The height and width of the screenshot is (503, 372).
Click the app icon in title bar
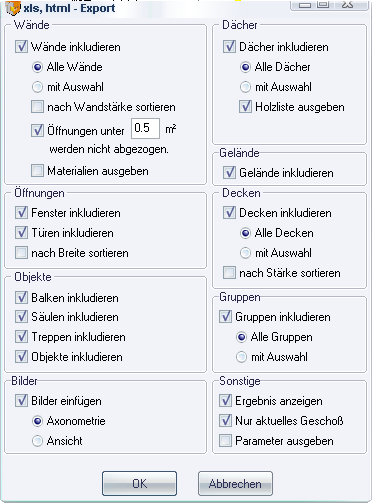(x=13, y=8)
